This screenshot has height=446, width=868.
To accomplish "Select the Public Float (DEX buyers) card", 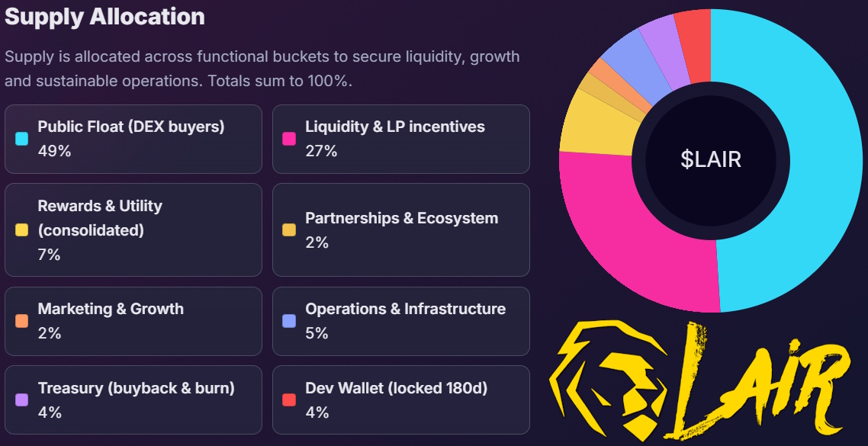I will pyautogui.click(x=133, y=139).
